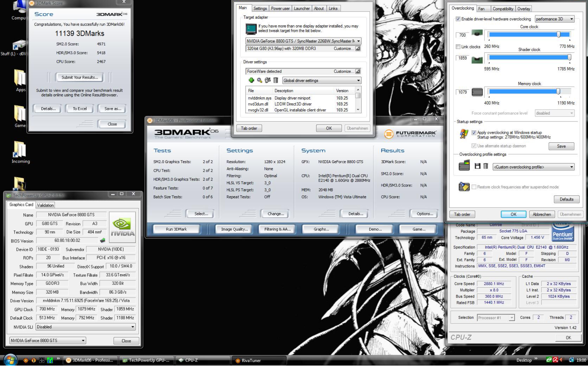Expand the quick launch overflow chevron
Image resolution: width=588 pixels, height=367 pixels.
pyautogui.click(x=58, y=359)
